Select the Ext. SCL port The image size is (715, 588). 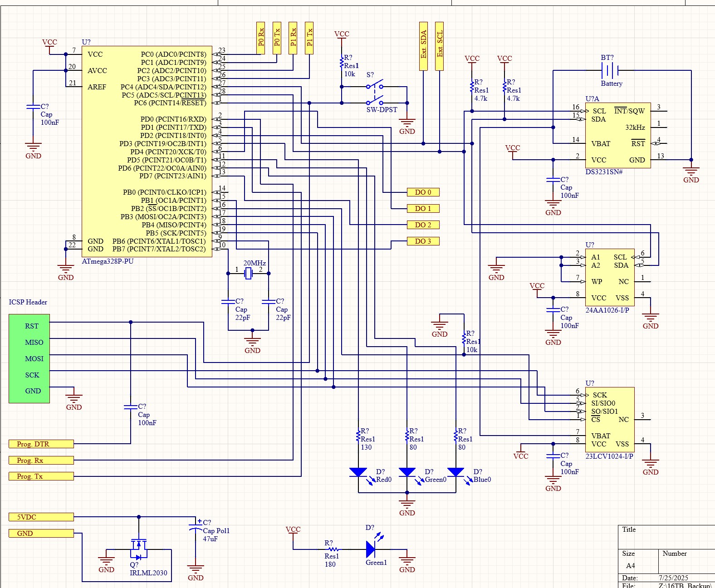(x=439, y=46)
